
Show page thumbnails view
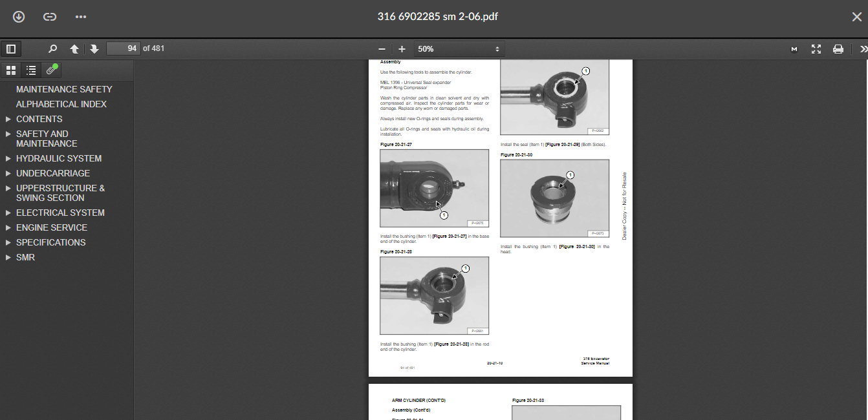pyautogui.click(x=11, y=70)
